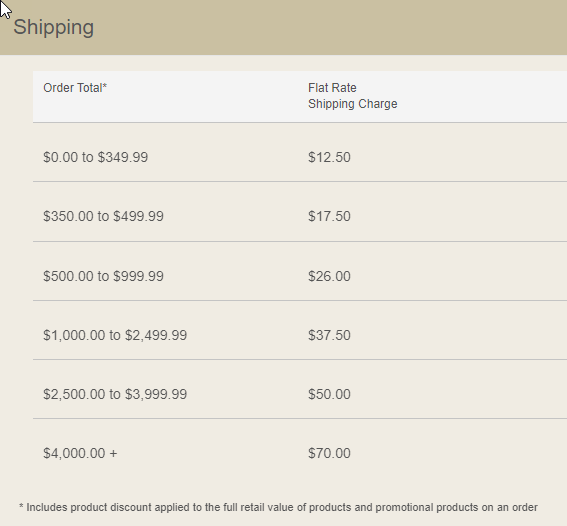This screenshot has width=567, height=526.
Task: Select the $70.00 shipping charge
Action: coord(329,453)
